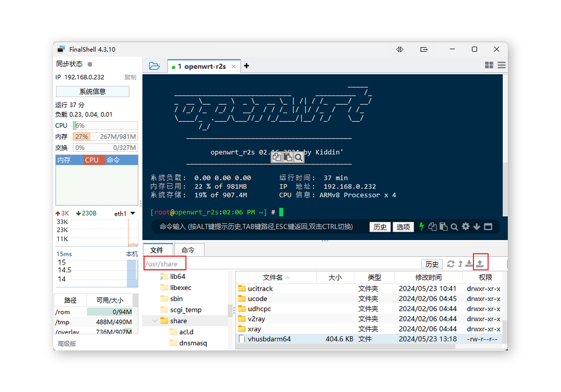Click paste icon in command input bar
Viewport: 561px width, 392px height.
443,227
